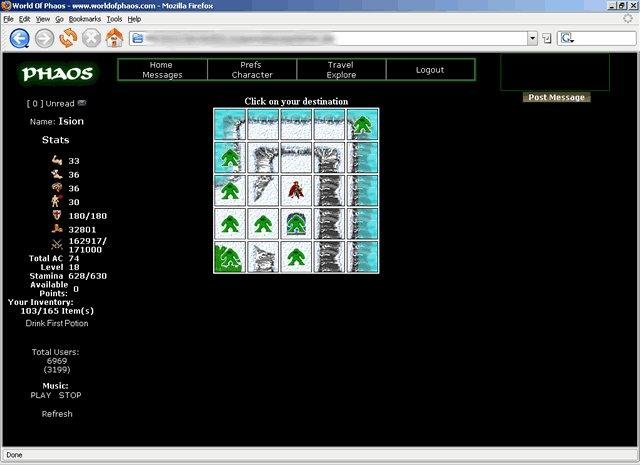Screen dimensions: 640x465
Task: Click the greyed Stop loading button
Action: [91, 38]
